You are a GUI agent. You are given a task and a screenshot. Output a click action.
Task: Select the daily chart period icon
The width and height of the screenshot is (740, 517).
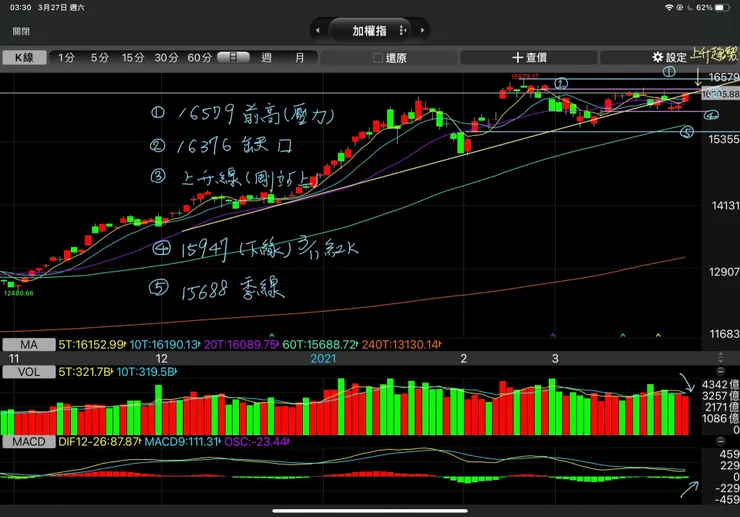coord(233,58)
